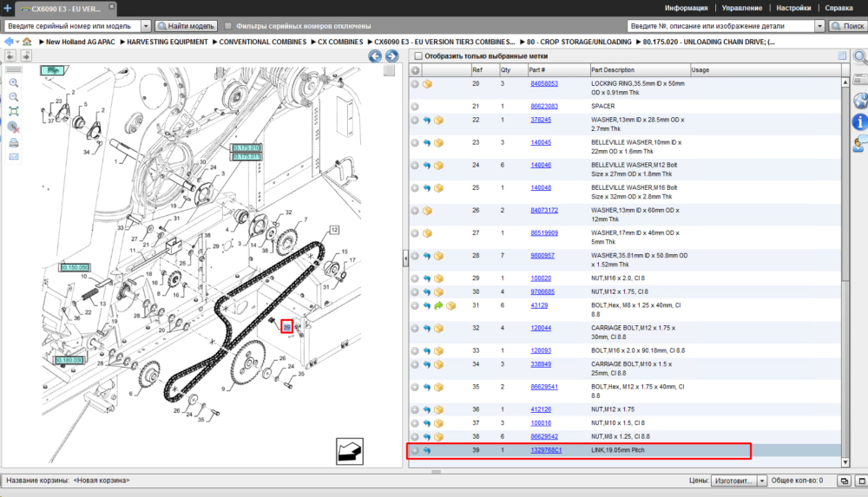Click the Найти модель button

point(186,26)
